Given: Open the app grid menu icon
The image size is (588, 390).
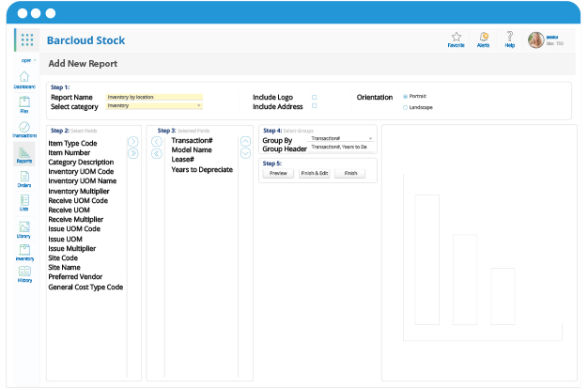Looking at the screenshot, I should [x=27, y=39].
